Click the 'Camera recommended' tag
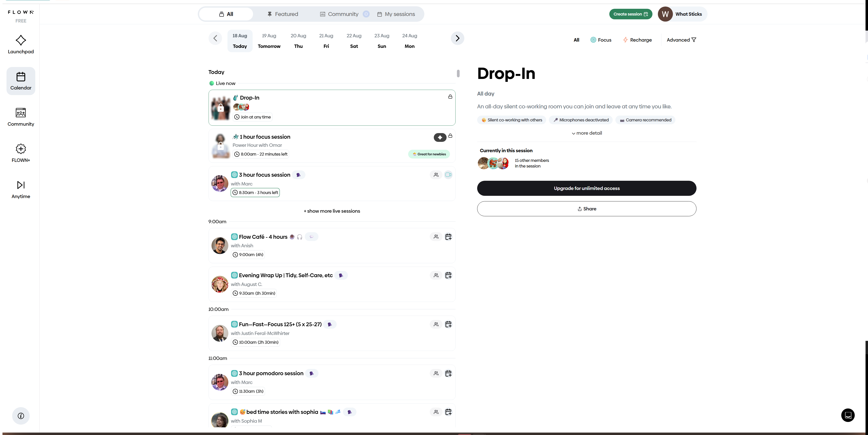 [x=645, y=120]
